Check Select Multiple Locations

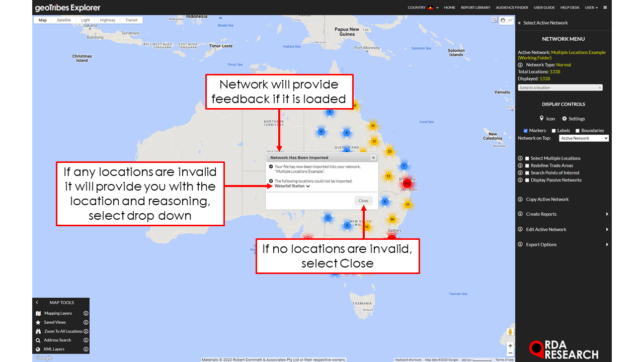(527, 158)
